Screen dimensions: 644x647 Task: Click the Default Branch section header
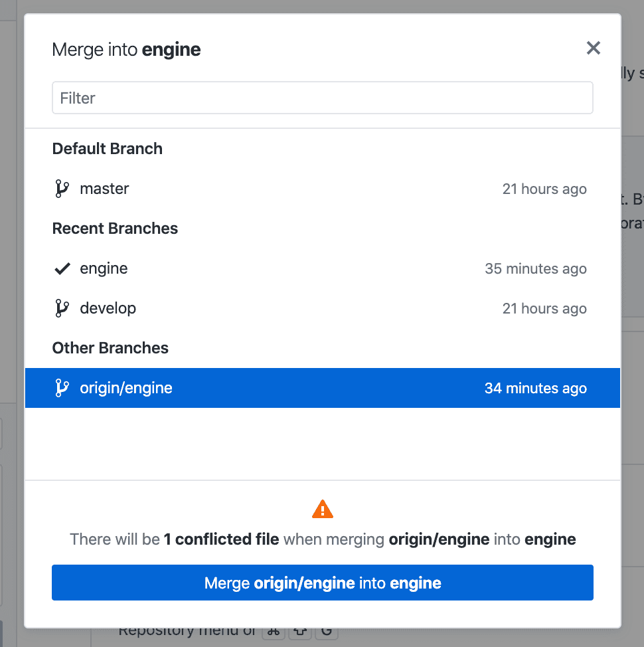tap(107, 149)
